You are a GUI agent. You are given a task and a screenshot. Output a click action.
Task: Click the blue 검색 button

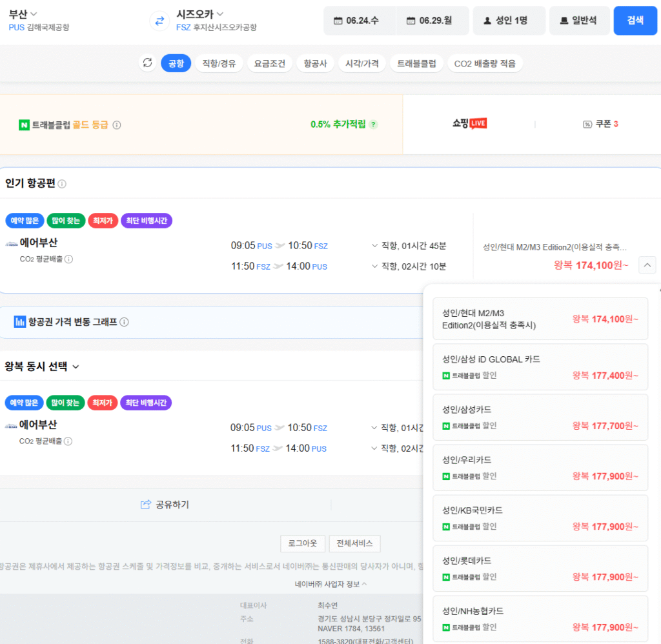click(x=635, y=20)
